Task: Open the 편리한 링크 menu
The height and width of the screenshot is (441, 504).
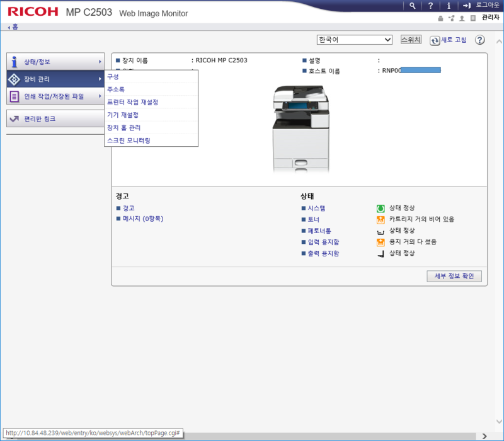Action: 55,118
